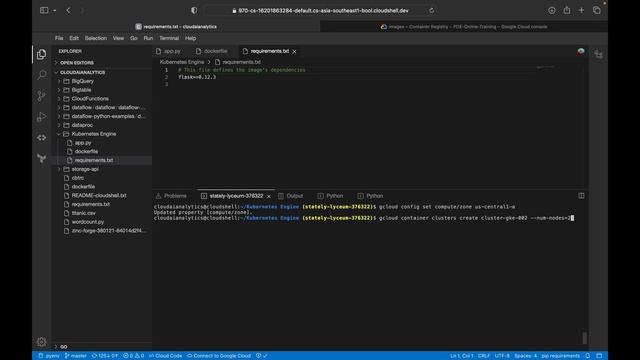This screenshot has height=360, width=640.
Task: Click Ln 1, Col 1 in status bar
Action: pyautogui.click(x=461, y=356)
